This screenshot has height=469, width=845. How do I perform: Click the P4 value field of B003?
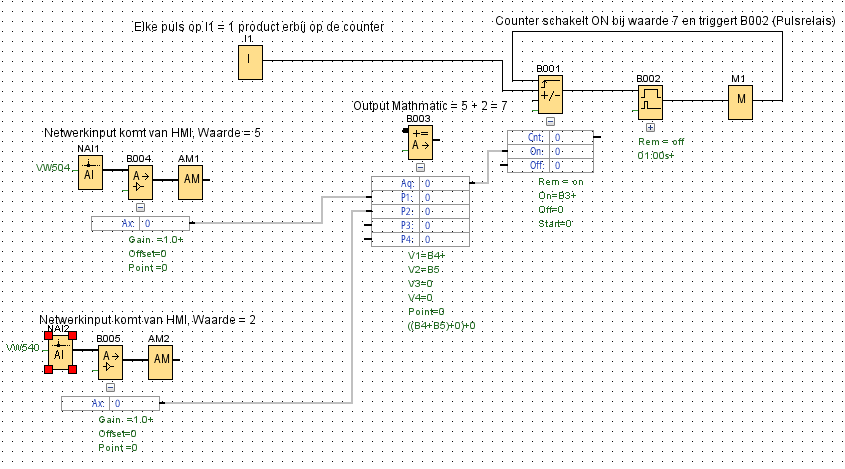tap(445, 239)
